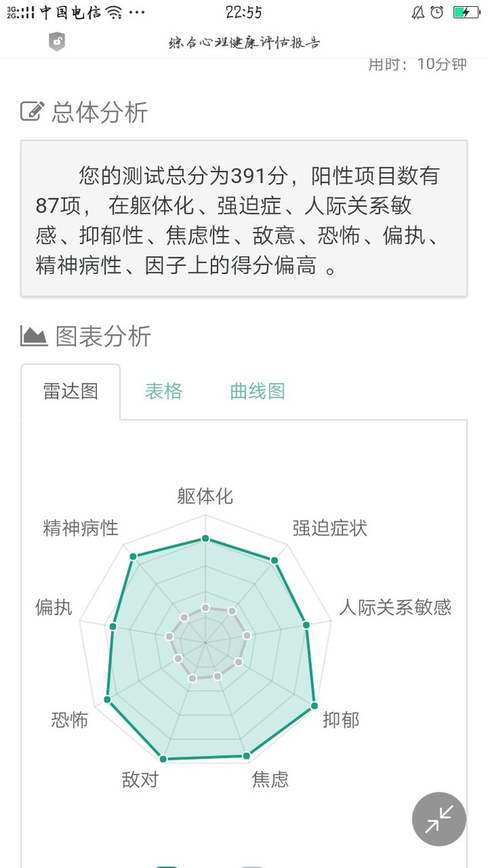Toggle the green legend swatch at bottom
Viewport: 488px width, 868px height.
point(166,865)
